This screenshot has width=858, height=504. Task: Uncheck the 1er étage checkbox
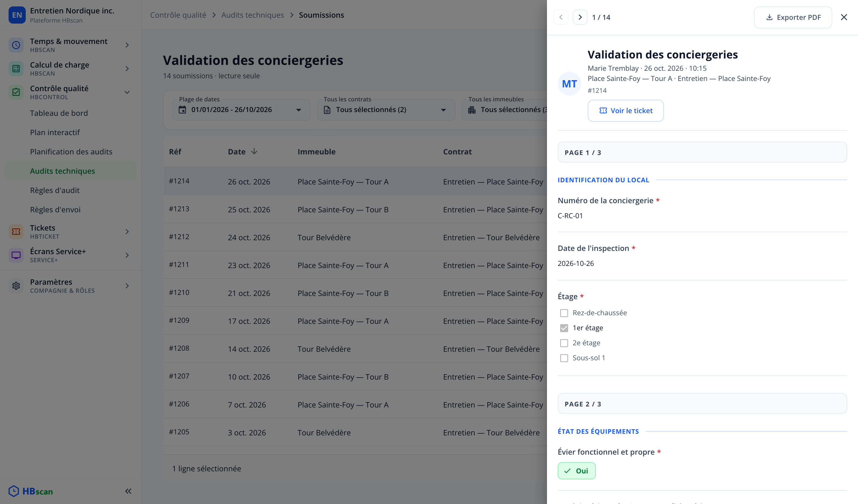click(x=564, y=328)
